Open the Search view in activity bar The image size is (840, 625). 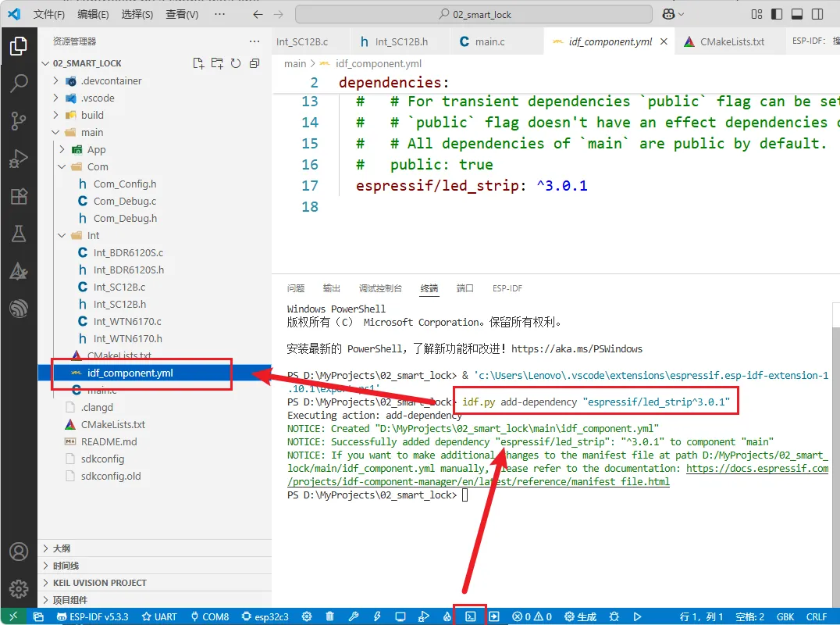pyautogui.click(x=19, y=83)
